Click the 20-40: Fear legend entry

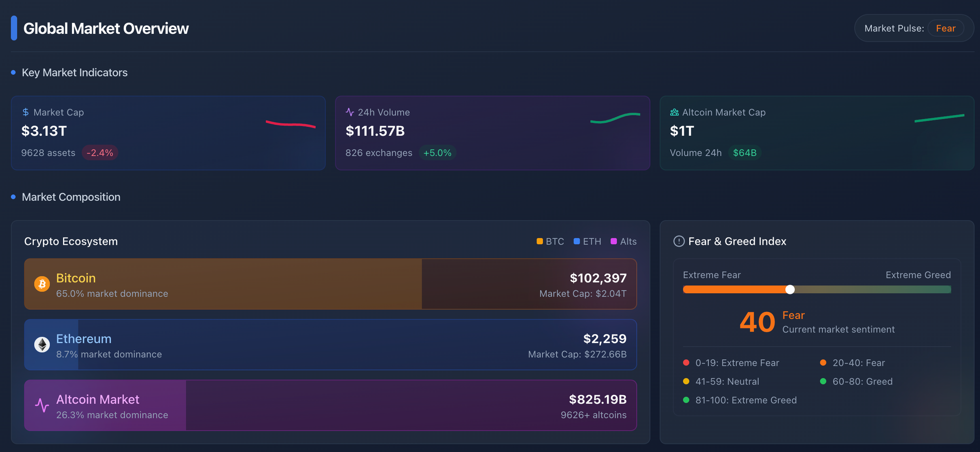853,363
